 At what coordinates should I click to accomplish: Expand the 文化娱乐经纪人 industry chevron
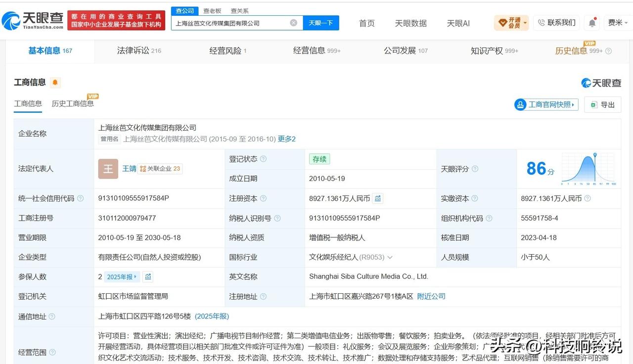point(390,257)
